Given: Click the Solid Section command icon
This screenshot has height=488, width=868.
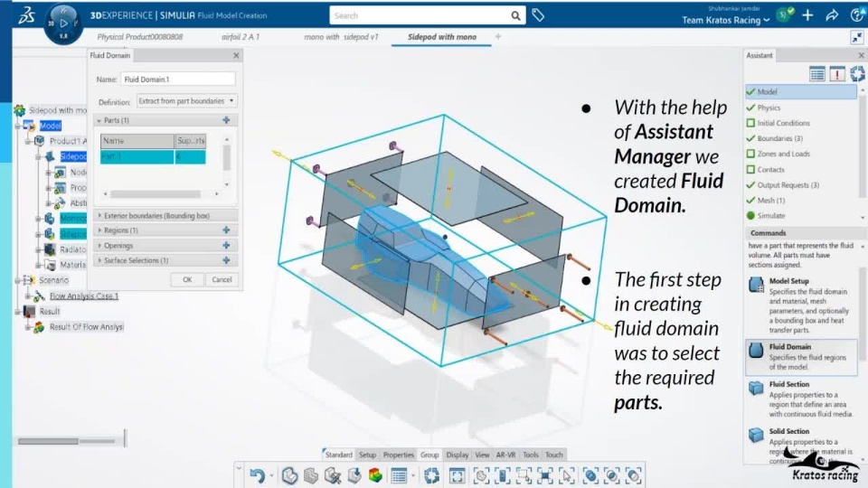Looking at the screenshot, I should (x=756, y=435).
